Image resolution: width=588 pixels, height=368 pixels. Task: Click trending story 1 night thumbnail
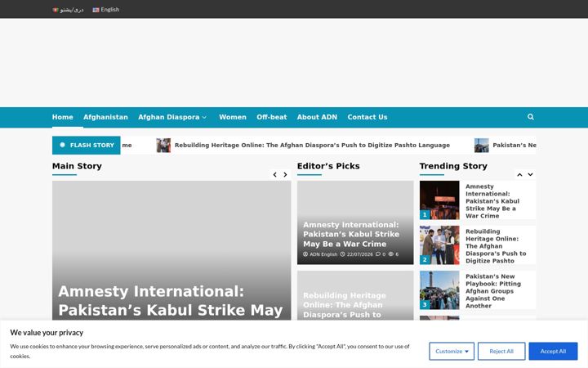tap(439, 200)
